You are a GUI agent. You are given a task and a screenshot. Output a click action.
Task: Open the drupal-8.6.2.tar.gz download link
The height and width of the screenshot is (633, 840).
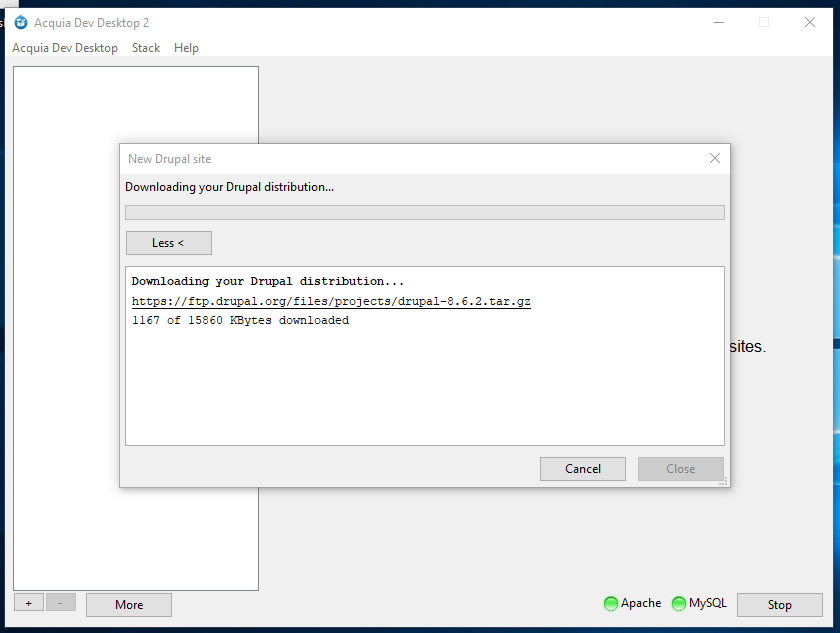tap(331, 301)
